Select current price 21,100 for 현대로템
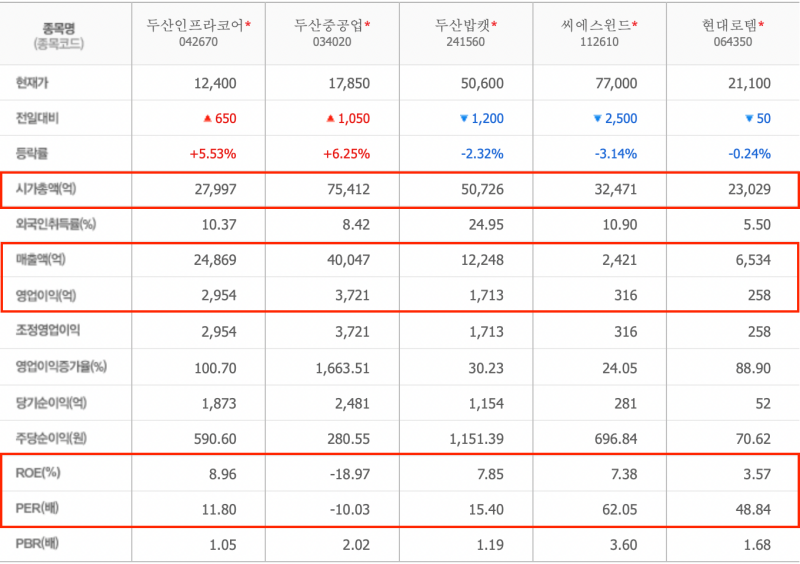This screenshot has height=564, width=800. point(749,83)
